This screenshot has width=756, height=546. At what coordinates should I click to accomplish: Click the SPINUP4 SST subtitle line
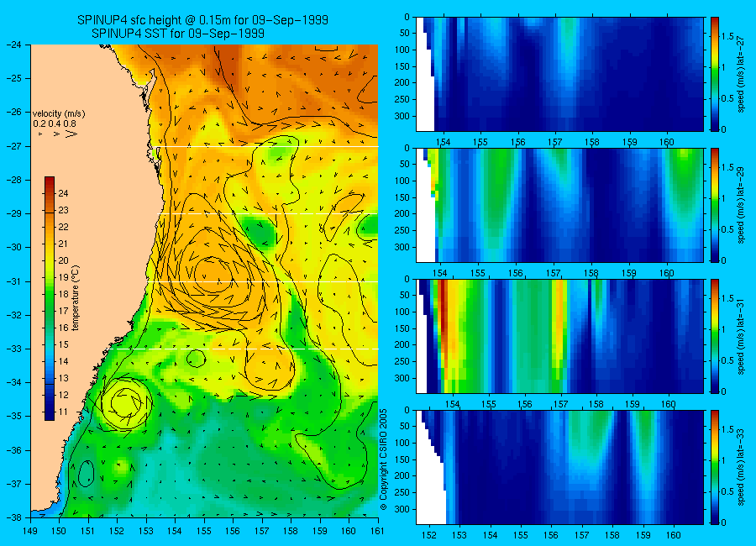point(178,34)
